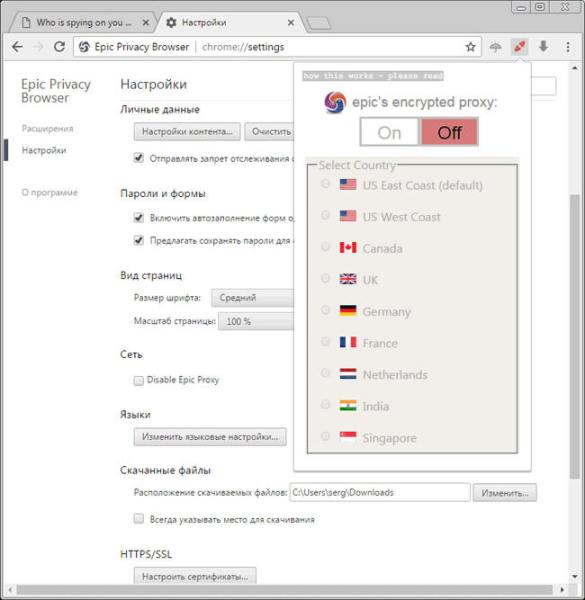Switch to the Who is spying tab

tap(83, 23)
